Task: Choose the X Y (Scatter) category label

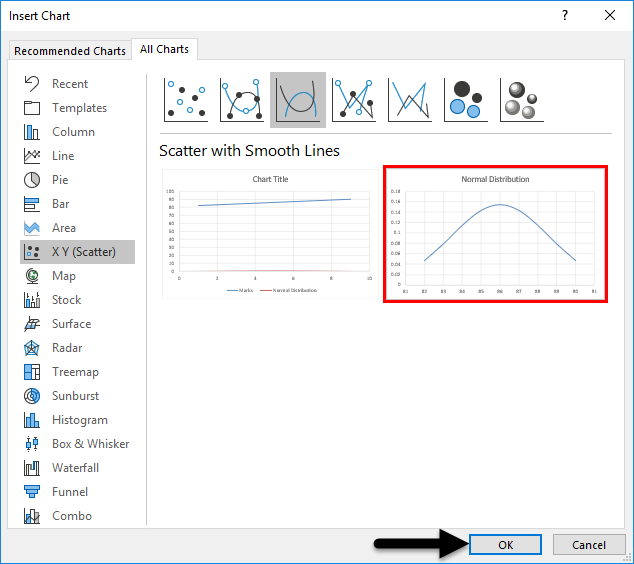Action: [84, 252]
